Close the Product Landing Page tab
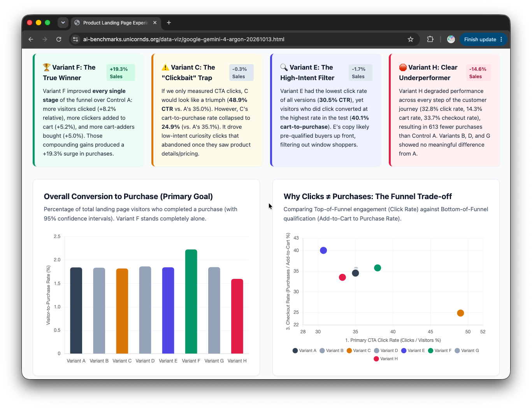This screenshot has width=532, height=408. (155, 23)
